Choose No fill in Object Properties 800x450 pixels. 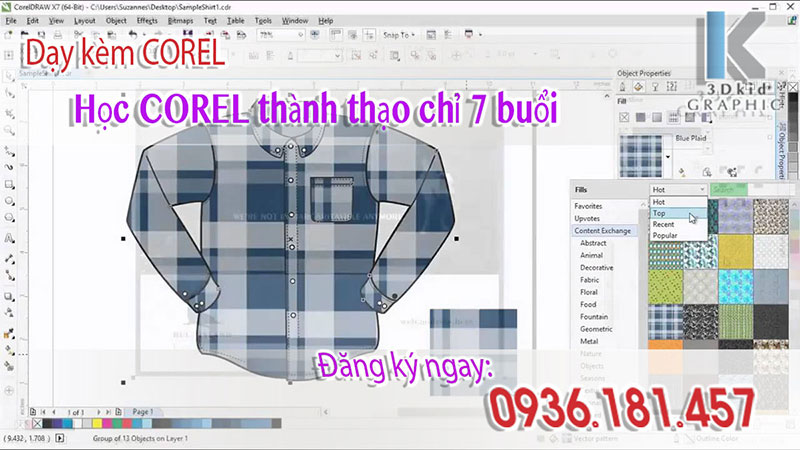(x=624, y=117)
